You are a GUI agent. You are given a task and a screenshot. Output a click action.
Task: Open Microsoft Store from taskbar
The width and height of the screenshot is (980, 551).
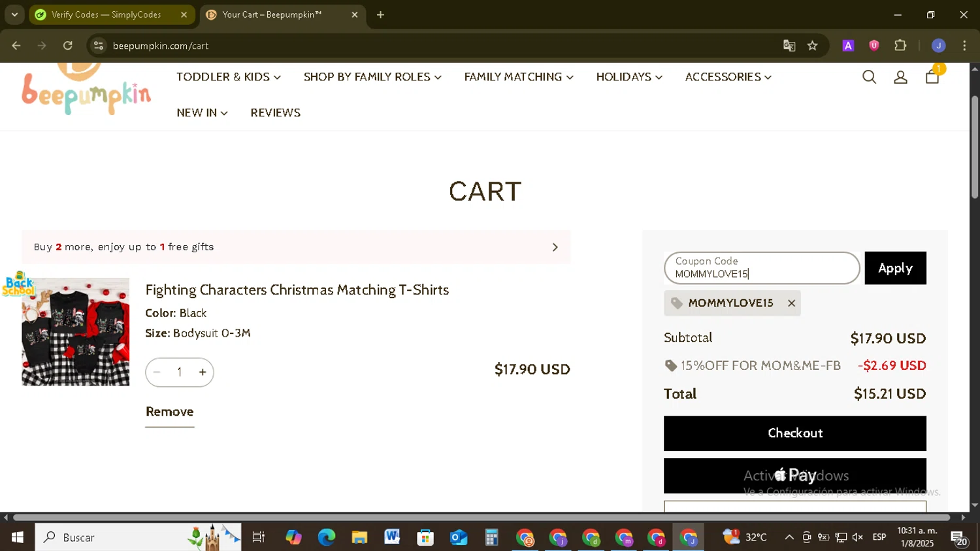[425, 537]
